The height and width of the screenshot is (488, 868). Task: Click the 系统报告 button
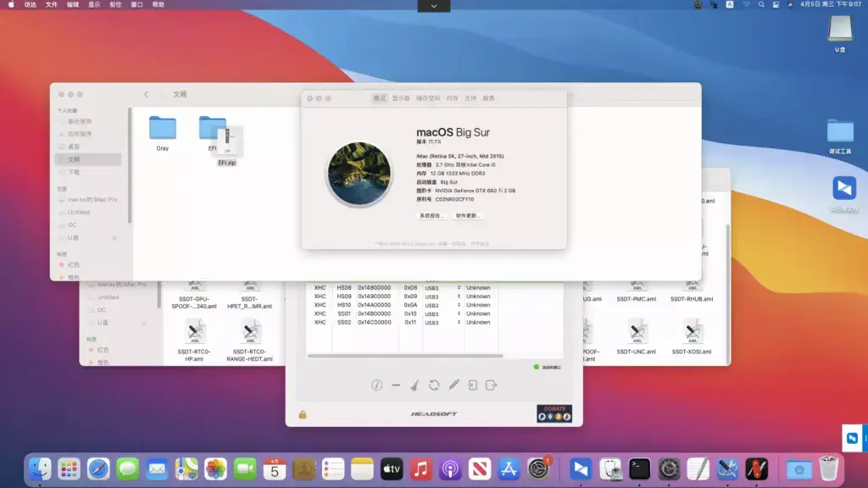click(x=431, y=216)
